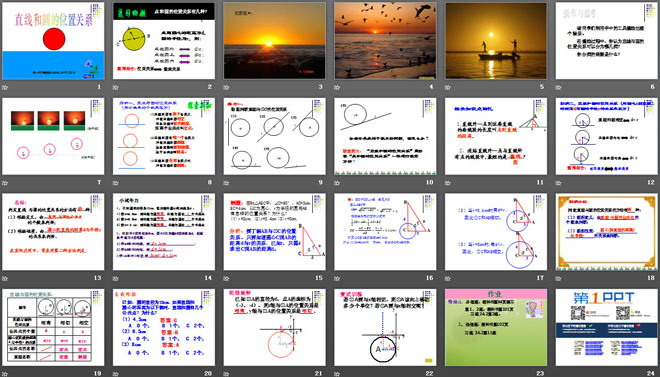
Task: Click the slide number label 6
Action: pyautogui.click(x=653, y=87)
